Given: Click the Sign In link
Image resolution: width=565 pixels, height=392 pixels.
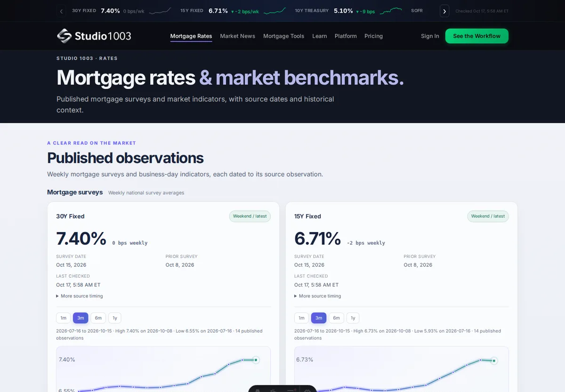Looking at the screenshot, I should [x=430, y=36].
